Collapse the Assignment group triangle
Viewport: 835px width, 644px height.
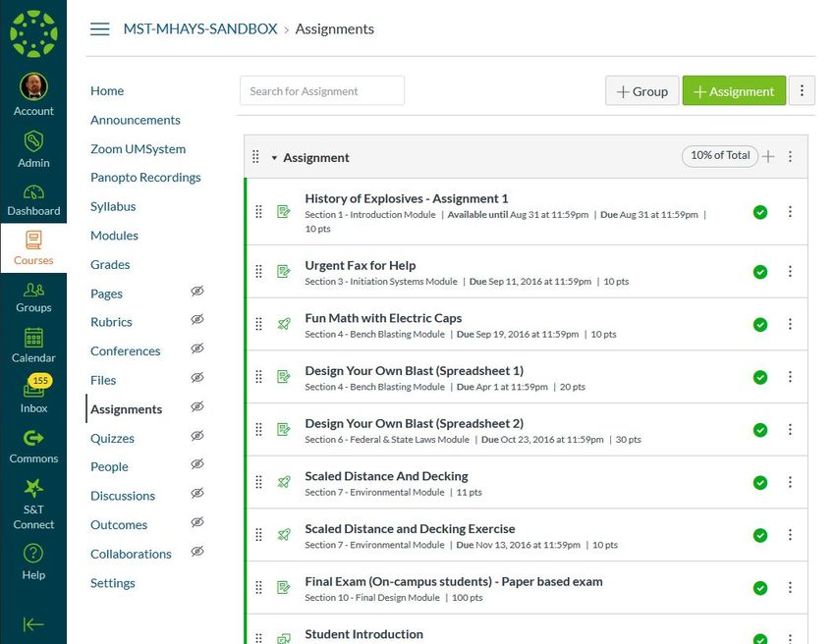(x=274, y=158)
